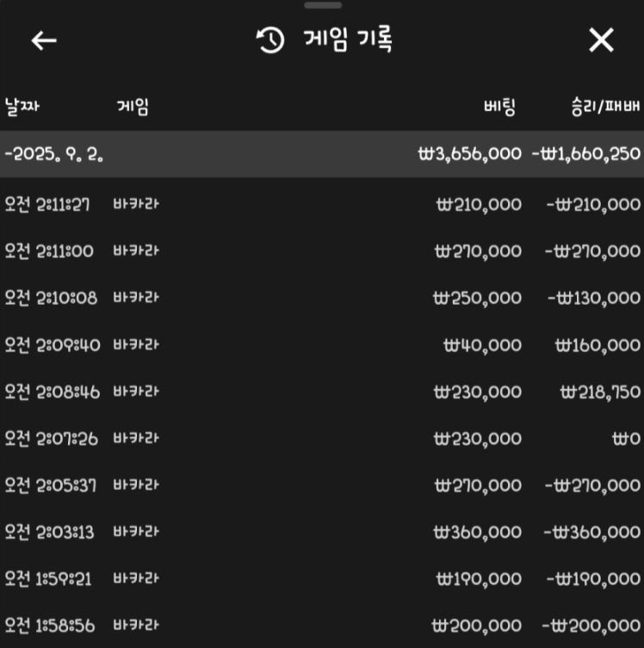View the 오전 2:09:40 bet details
The height and width of the screenshot is (648, 644).
(x=322, y=345)
